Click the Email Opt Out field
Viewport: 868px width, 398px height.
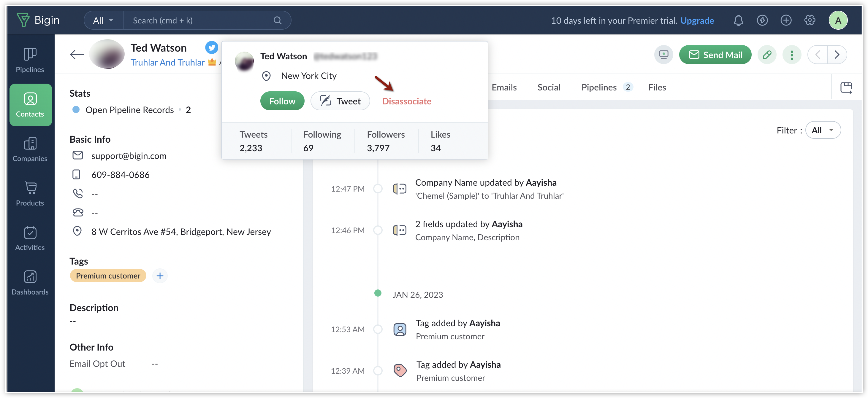click(114, 364)
